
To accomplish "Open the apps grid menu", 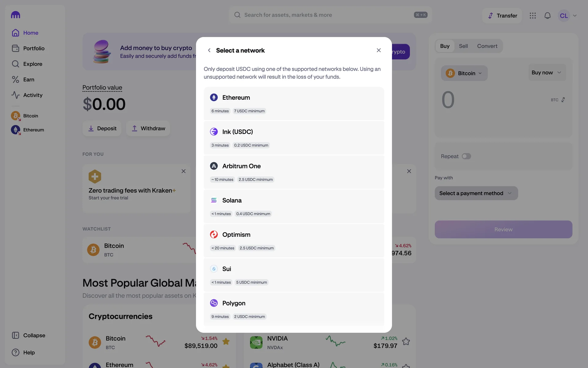I will (x=533, y=16).
